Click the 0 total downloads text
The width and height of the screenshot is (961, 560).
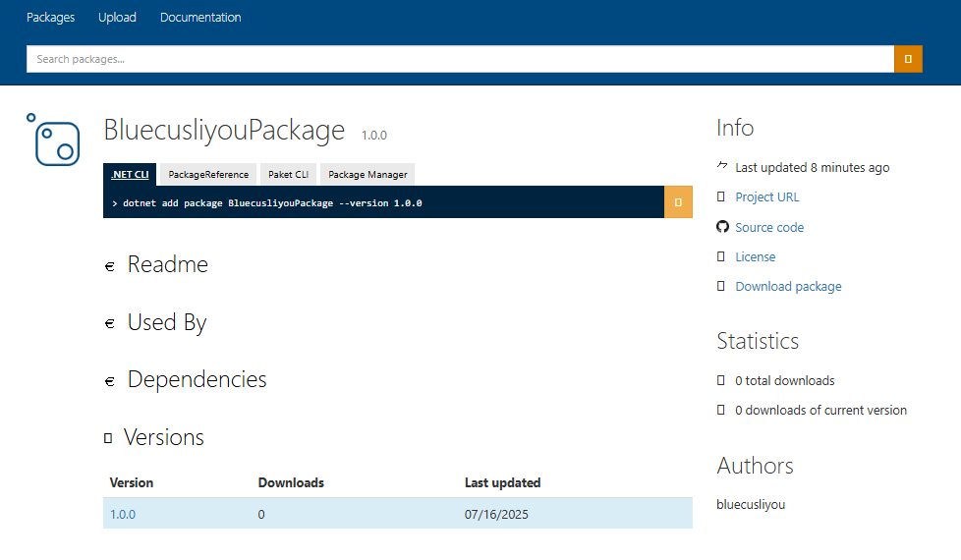[x=785, y=380]
